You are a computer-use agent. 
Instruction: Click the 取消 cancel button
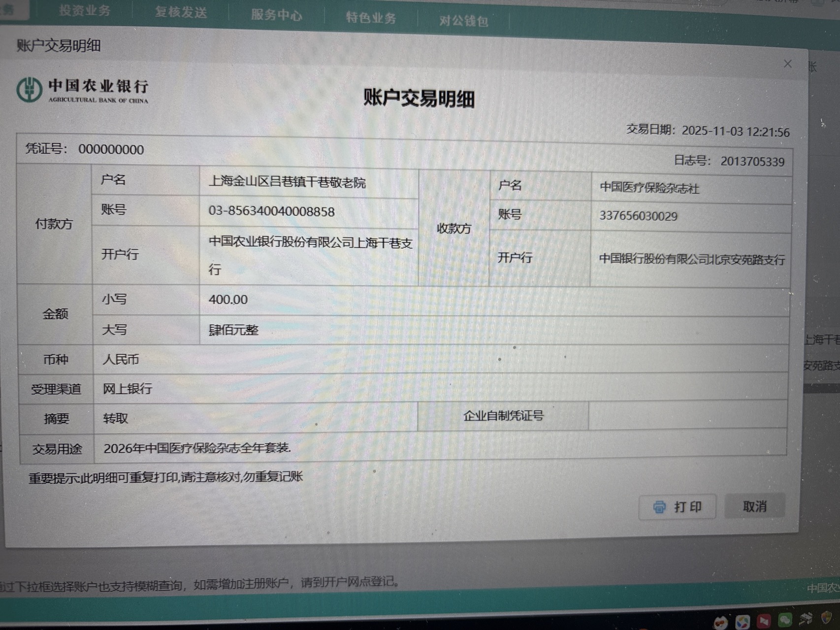click(x=754, y=506)
